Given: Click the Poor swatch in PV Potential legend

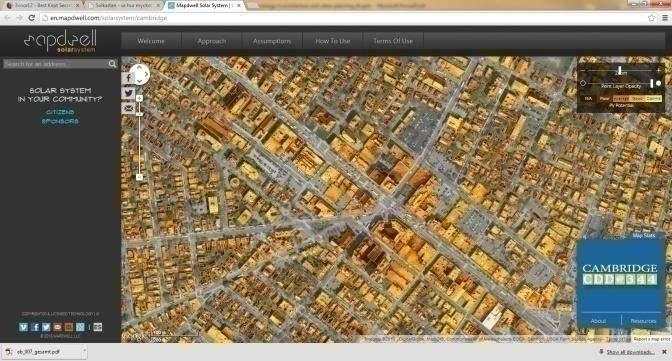Looking at the screenshot, I should [604, 99].
